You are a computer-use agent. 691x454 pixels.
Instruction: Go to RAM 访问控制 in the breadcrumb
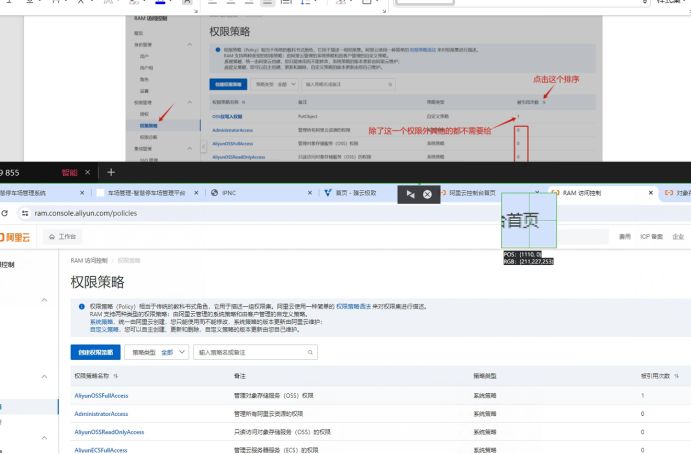[89, 260]
